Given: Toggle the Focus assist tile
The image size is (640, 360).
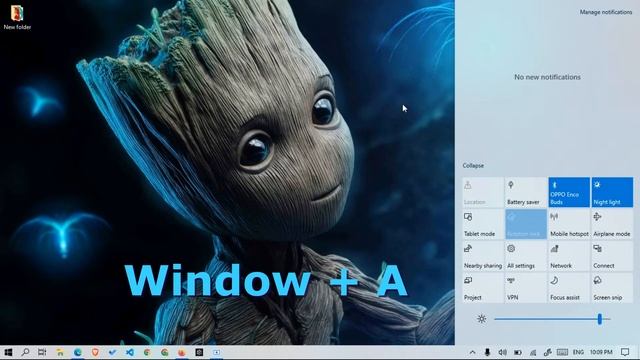Looking at the screenshot, I should point(569,288).
